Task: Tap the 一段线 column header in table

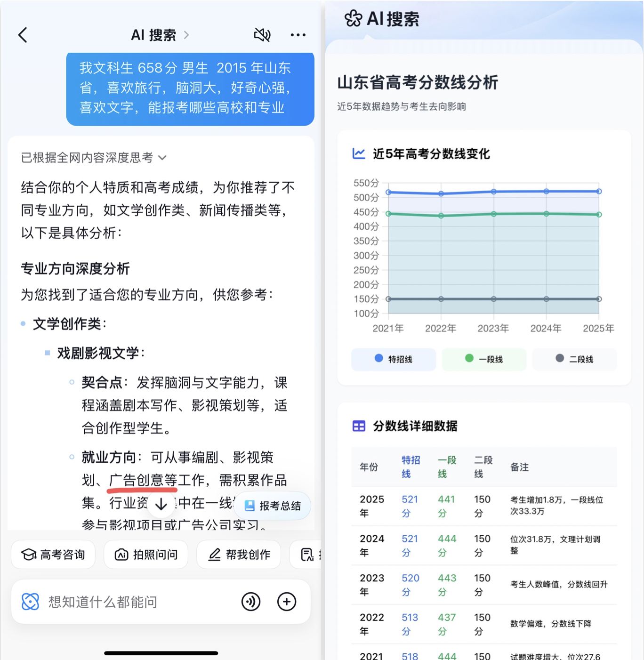Action: pyautogui.click(x=447, y=467)
